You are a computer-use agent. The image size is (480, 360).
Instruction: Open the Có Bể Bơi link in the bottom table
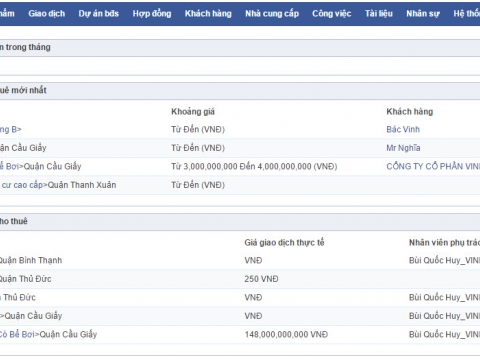click(17, 334)
